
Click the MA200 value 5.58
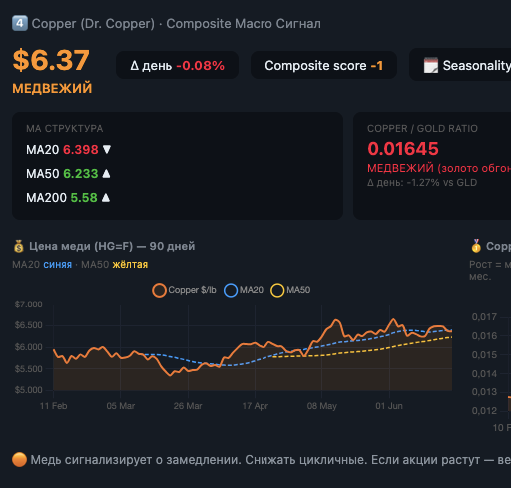tap(84, 198)
